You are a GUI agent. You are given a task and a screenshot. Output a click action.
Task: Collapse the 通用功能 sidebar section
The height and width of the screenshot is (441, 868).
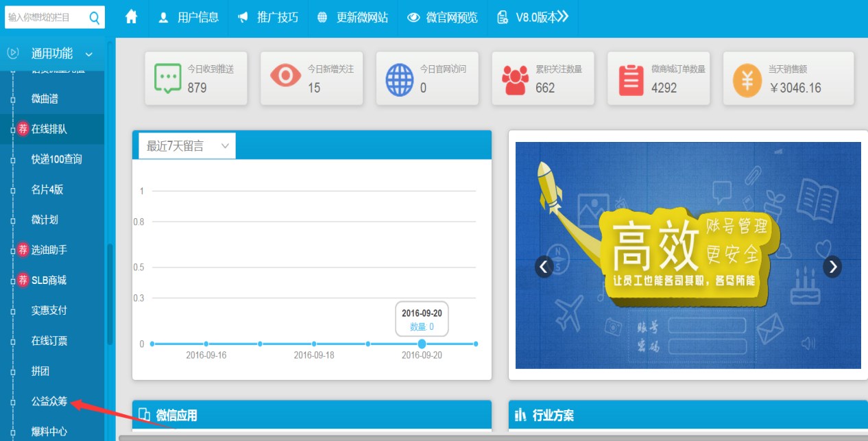[88, 54]
